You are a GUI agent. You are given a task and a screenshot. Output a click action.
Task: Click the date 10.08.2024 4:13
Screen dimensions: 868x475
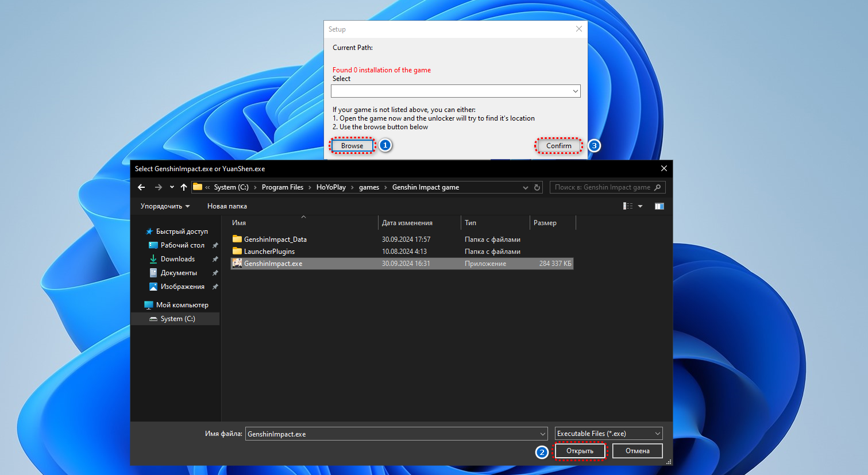(404, 252)
